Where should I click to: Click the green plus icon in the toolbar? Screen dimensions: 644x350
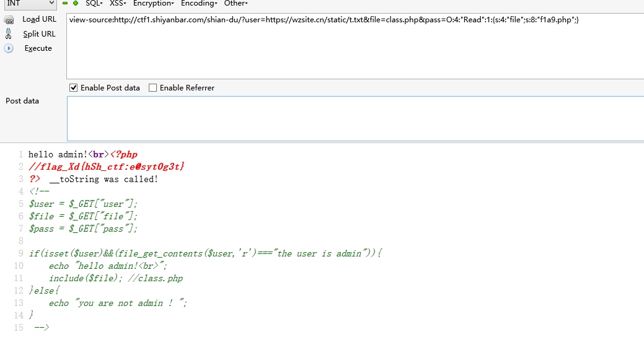pyautogui.click(x=76, y=3)
